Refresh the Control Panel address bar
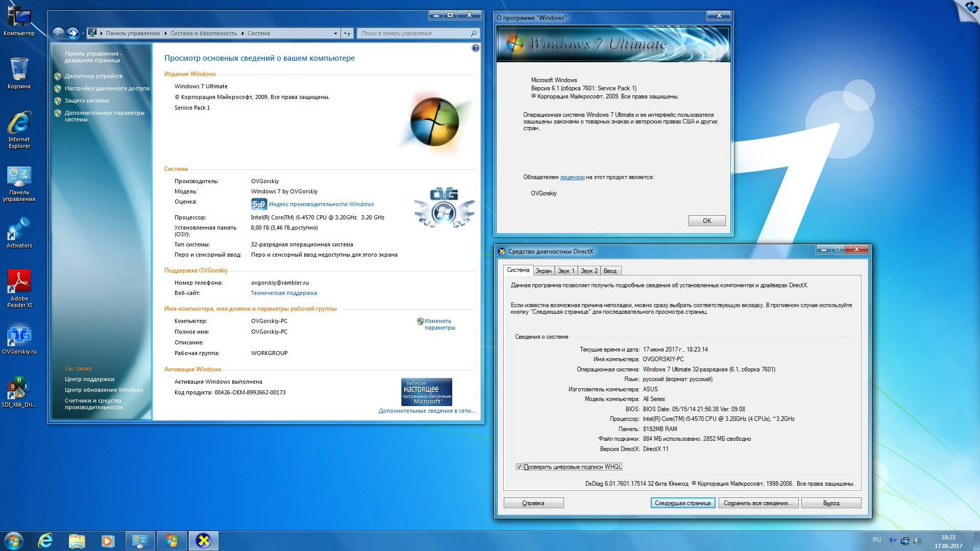The height and width of the screenshot is (551, 980). click(347, 33)
